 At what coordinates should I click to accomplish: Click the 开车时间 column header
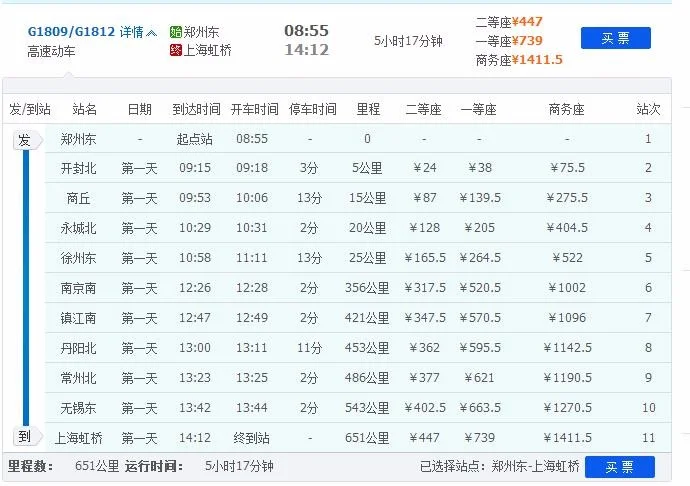[254, 109]
